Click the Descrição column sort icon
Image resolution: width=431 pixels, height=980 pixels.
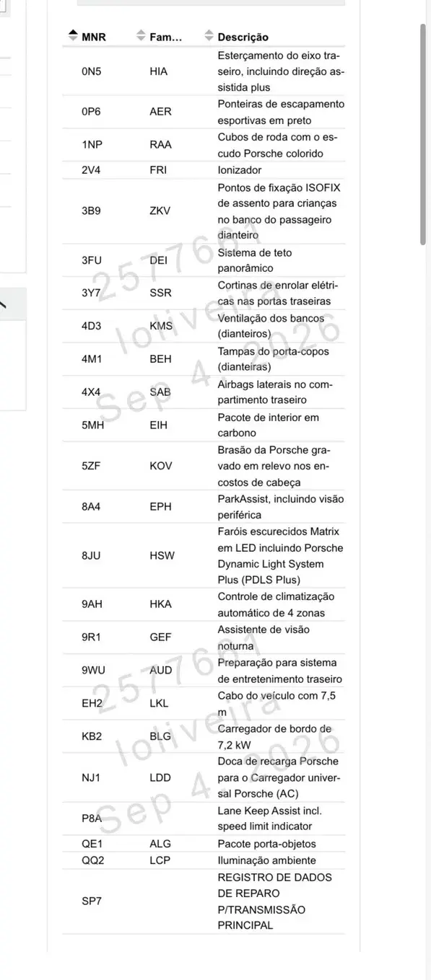(209, 35)
